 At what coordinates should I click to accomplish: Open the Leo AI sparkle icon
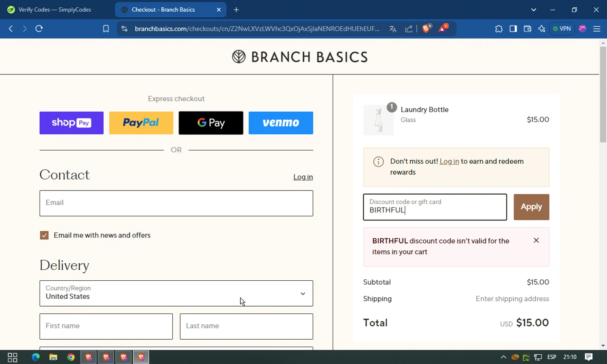(x=541, y=29)
